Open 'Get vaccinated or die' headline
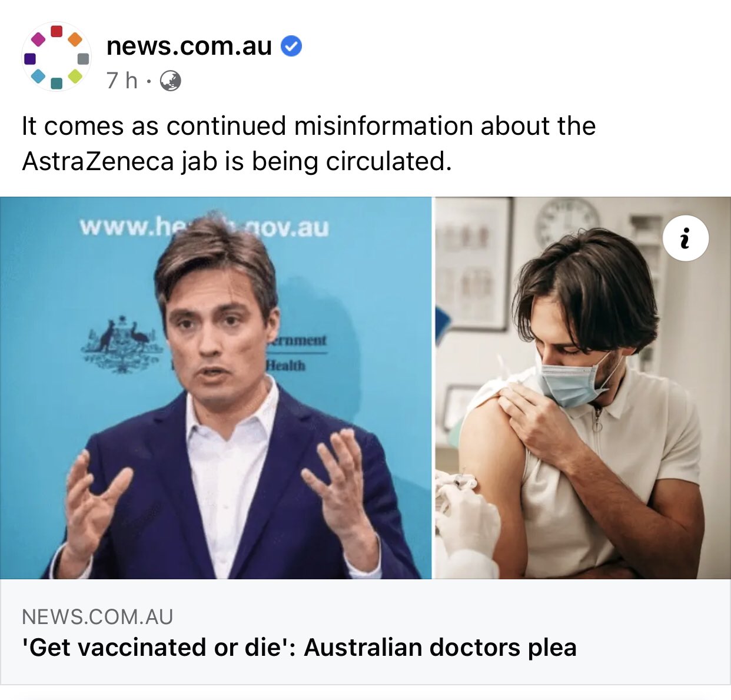 (299, 647)
